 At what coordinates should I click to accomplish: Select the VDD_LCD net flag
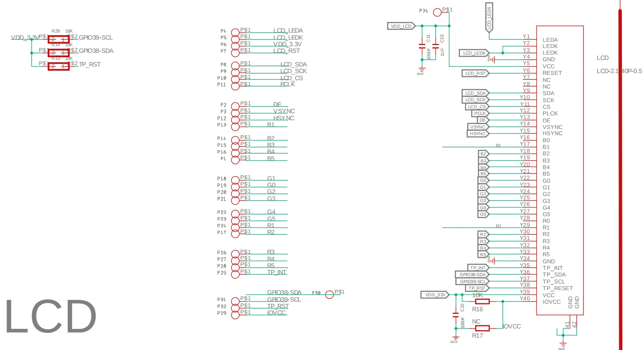tap(401, 26)
